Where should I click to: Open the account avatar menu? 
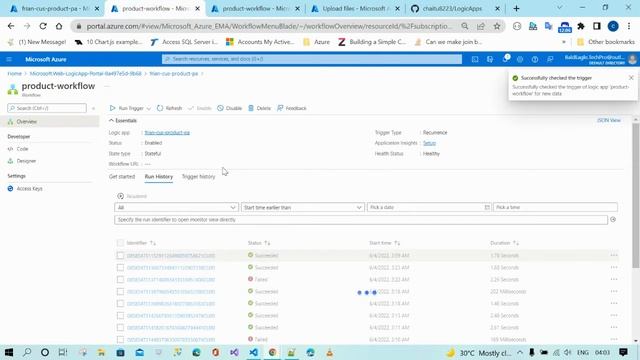click(x=633, y=59)
